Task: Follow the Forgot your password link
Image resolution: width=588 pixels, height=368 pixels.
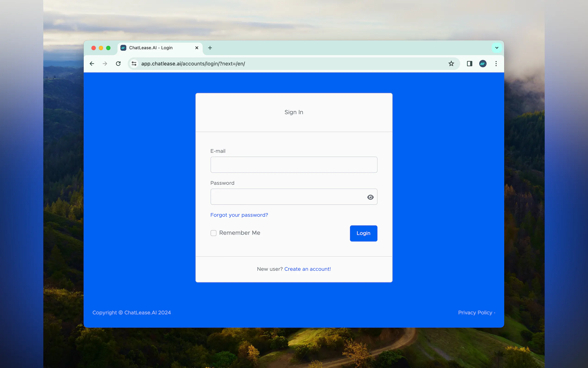Action: [239, 215]
